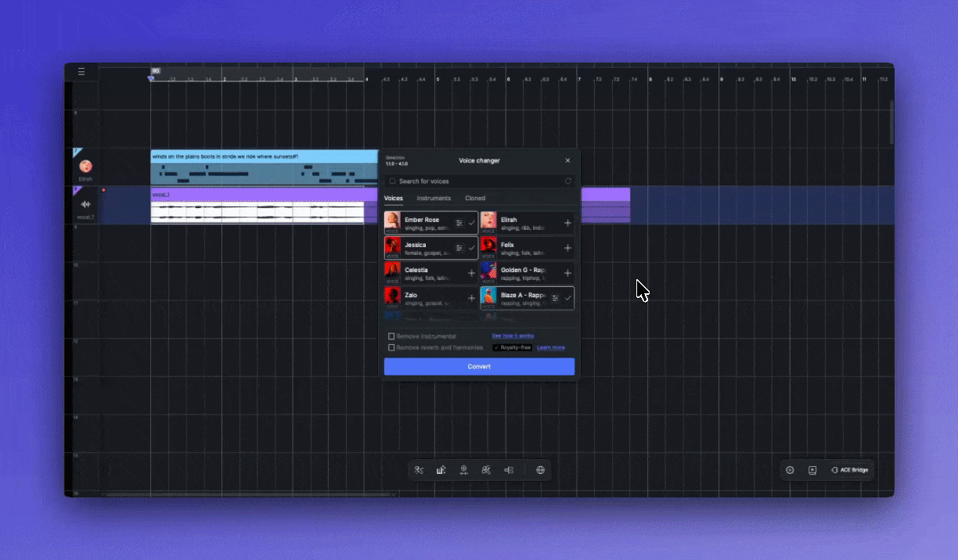Enable Remove reverb and harmonies checkbox
Screen dimensions: 958x560
[x=392, y=347]
